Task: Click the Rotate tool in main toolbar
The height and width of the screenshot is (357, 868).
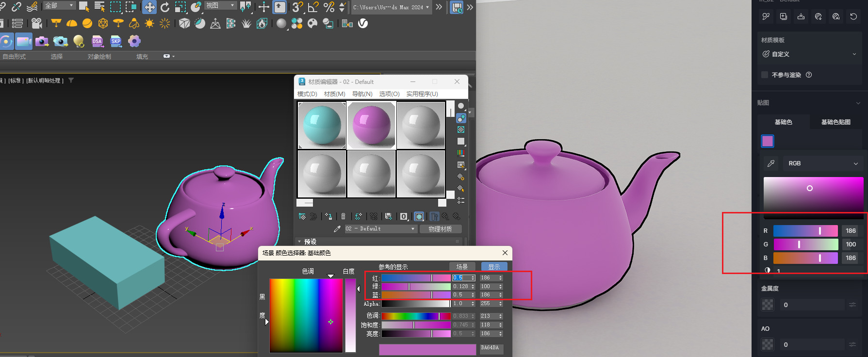Action: [165, 7]
